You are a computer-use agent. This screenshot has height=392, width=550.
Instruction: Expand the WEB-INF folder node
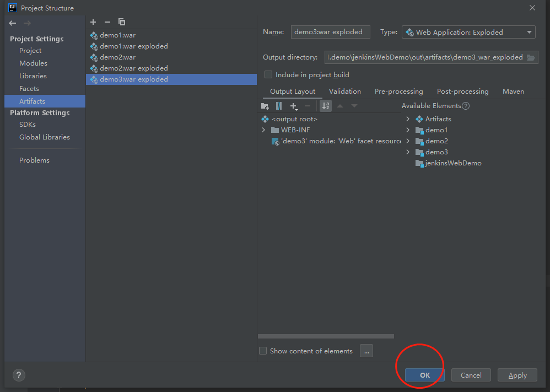click(264, 130)
